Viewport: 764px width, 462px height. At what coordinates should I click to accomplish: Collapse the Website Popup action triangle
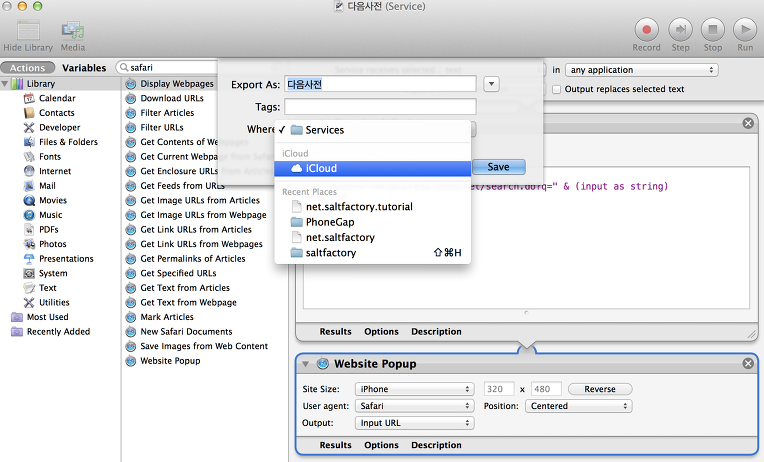pos(306,364)
